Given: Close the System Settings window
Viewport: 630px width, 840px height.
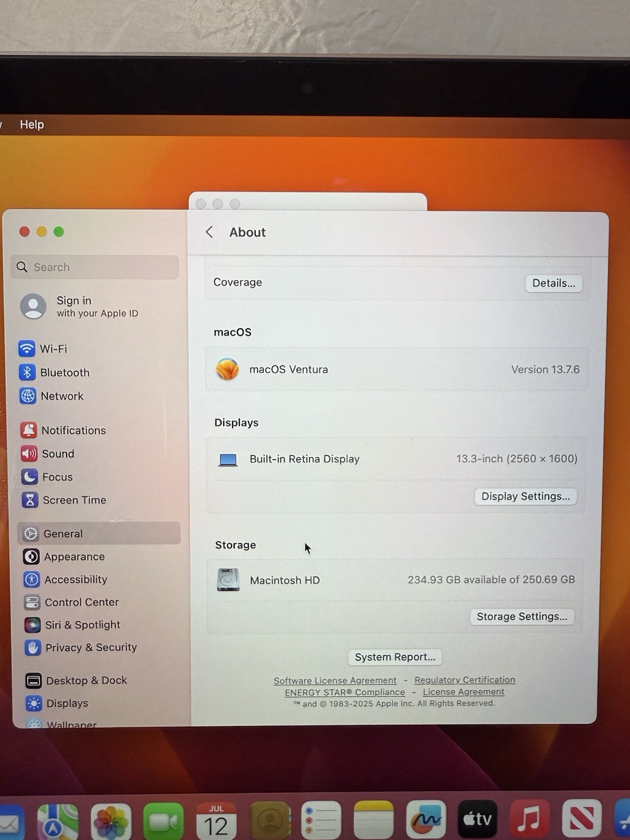Looking at the screenshot, I should point(25,232).
